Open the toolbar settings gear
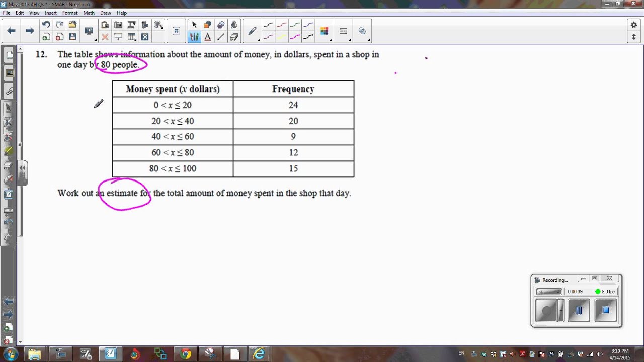Screen dimensions: 644x362 coord(634,25)
